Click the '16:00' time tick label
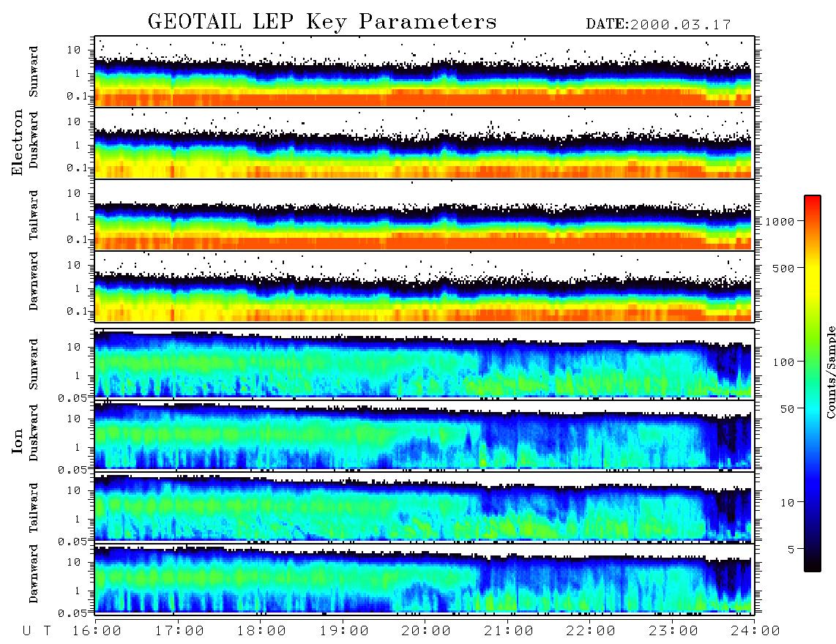 point(97,632)
